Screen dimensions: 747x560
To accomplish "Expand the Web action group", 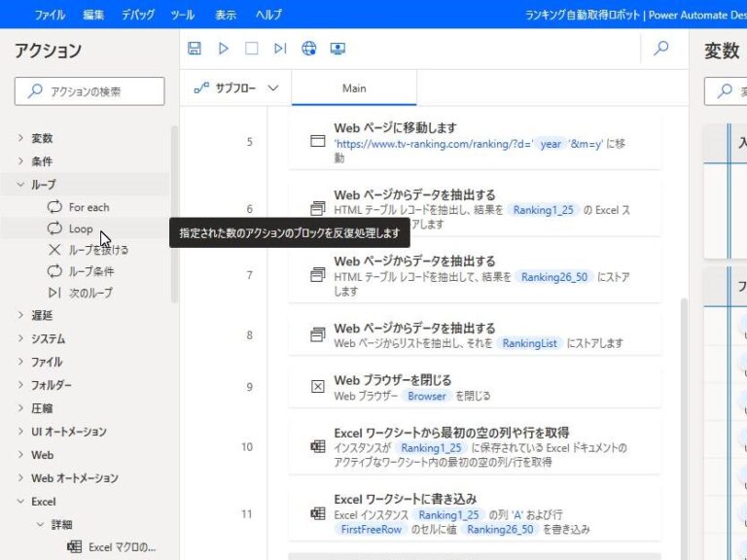I will (x=20, y=454).
